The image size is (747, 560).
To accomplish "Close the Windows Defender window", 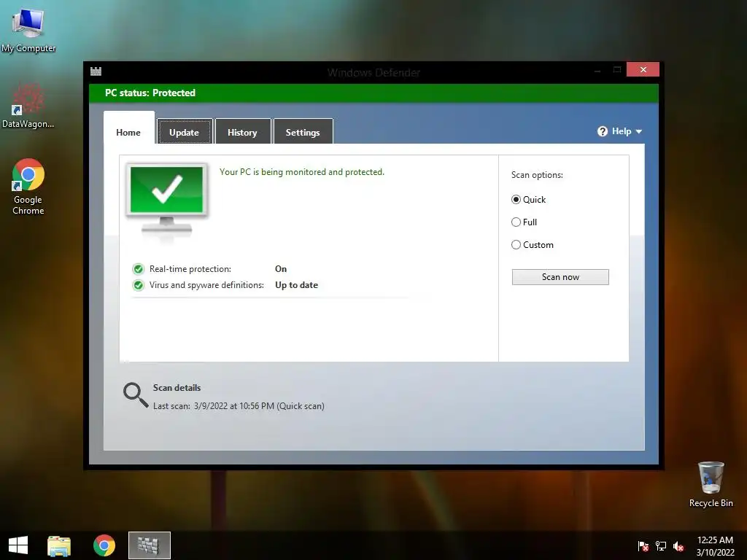I will [x=643, y=69].
